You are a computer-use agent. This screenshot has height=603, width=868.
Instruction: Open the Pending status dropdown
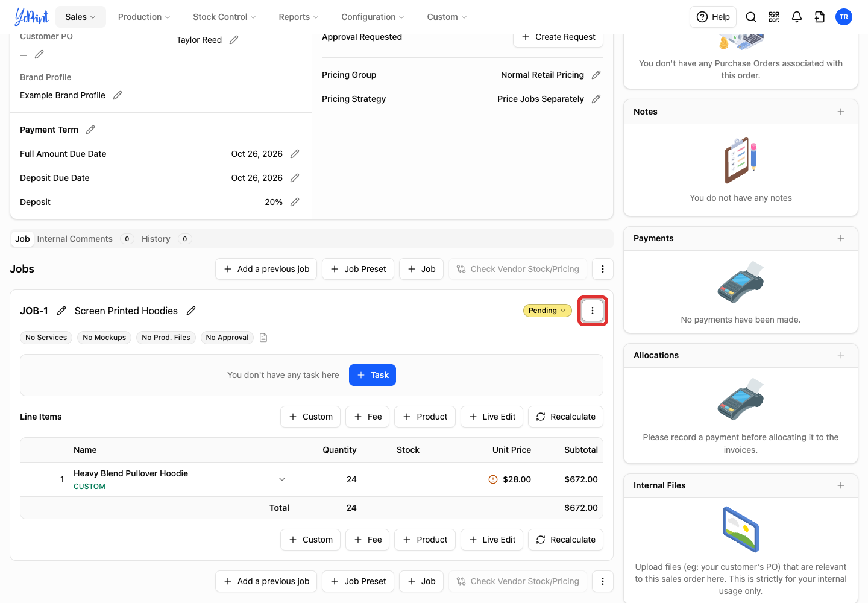(x=547, y=311)
